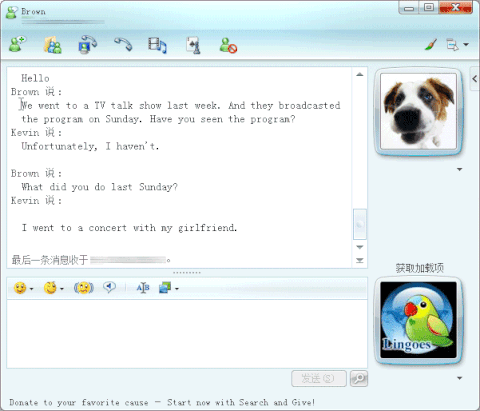The image size is (480, 411).
Task: Change font using the AB text icon
Action: tap(143, 288)
